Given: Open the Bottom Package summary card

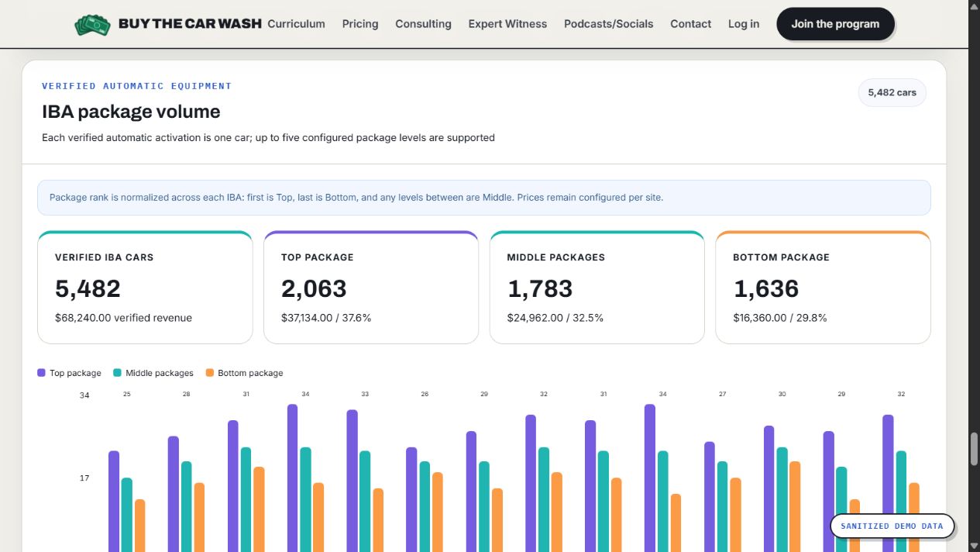Looking at the screenshot, I should (823, 287).
